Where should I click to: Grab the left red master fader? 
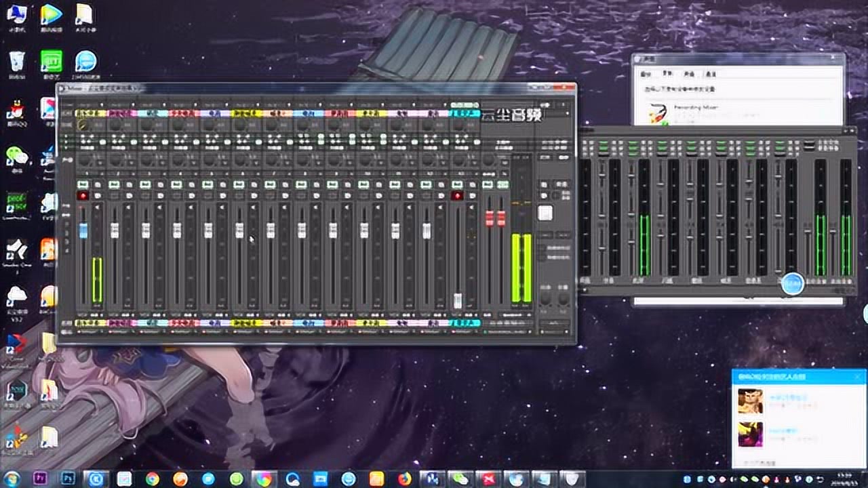(490, 218)
